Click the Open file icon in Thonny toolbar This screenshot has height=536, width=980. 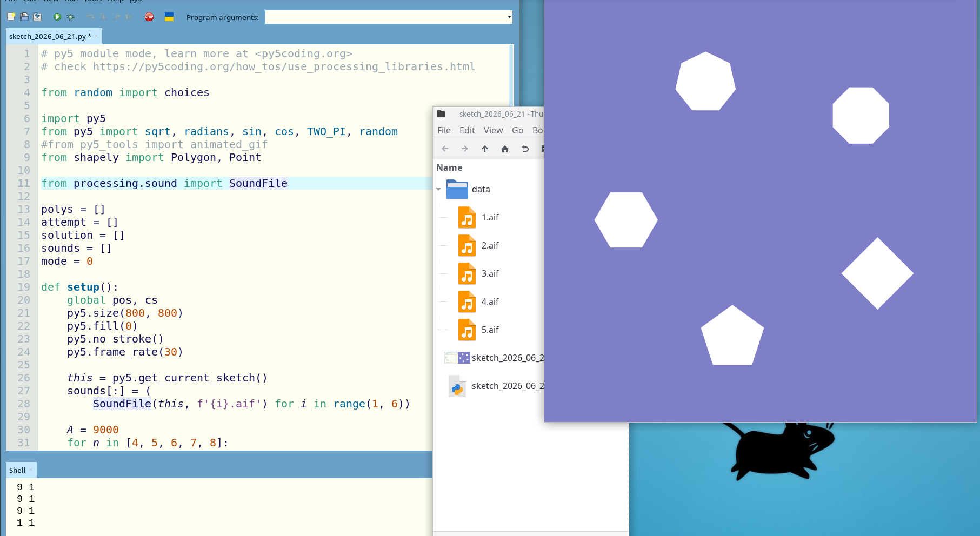(24, 17)
